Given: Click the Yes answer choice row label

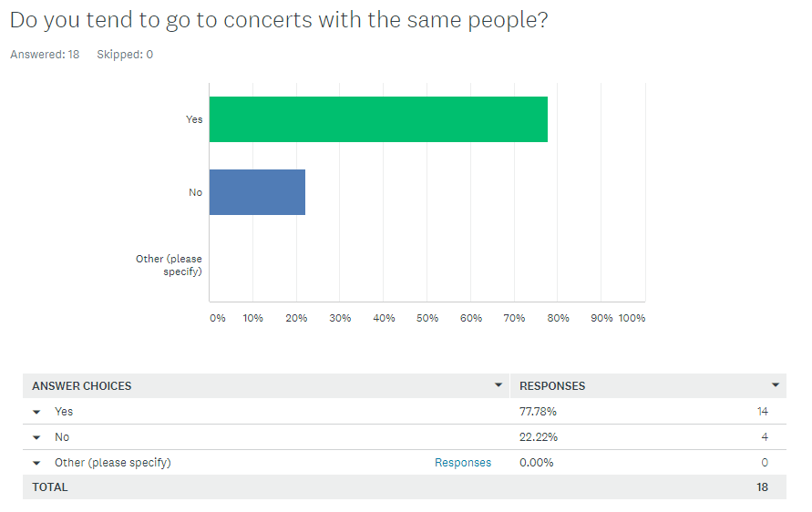Looking at the screenshot, I should pos(63,412).
